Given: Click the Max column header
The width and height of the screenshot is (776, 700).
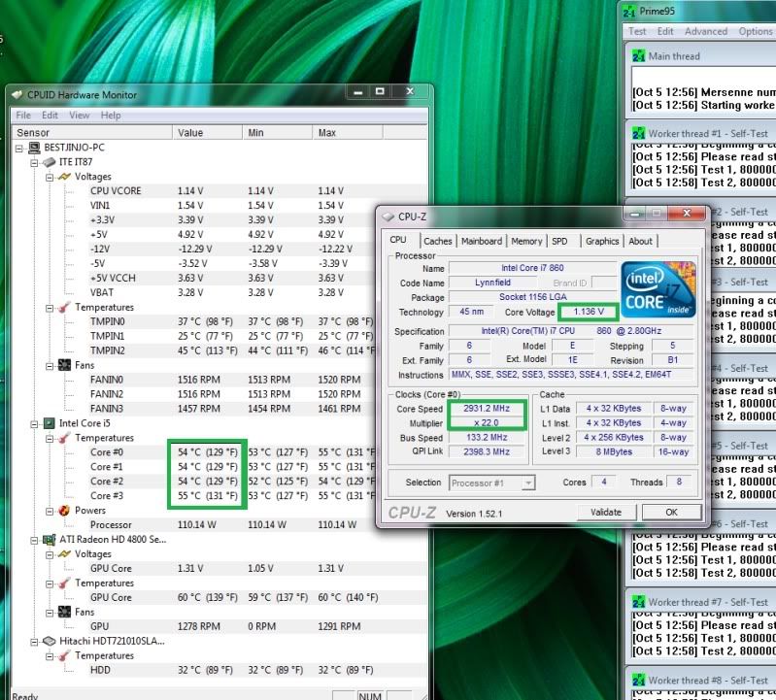Looking at the screenshot, I should coord(326,132).
